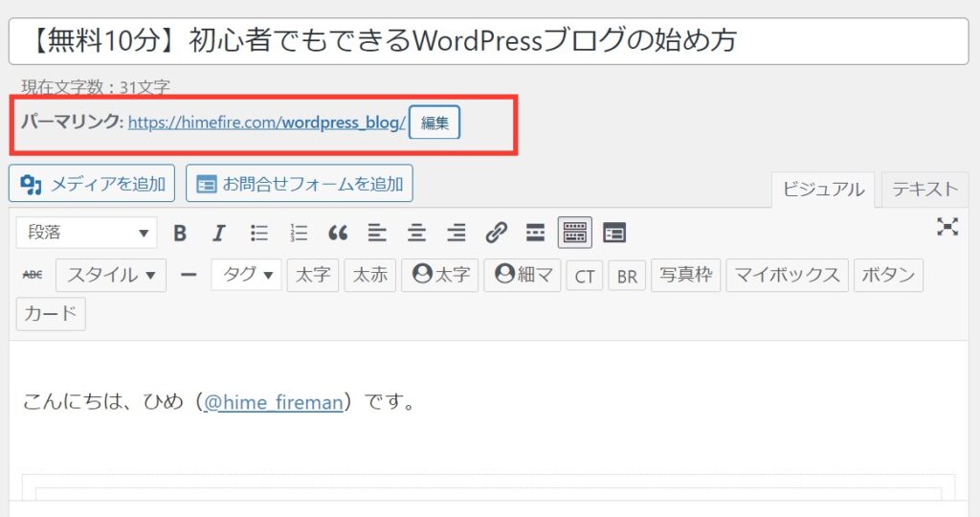Click the 編集 permalink button
Screen dimensions: 980x517
click(435, 123)
